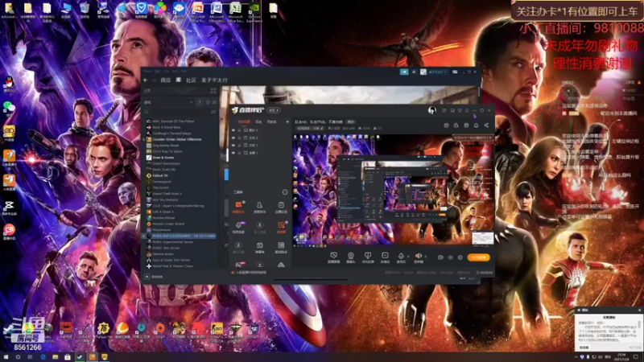Open Fallout 76 desktop shortcut

click(x=103, y=331)
